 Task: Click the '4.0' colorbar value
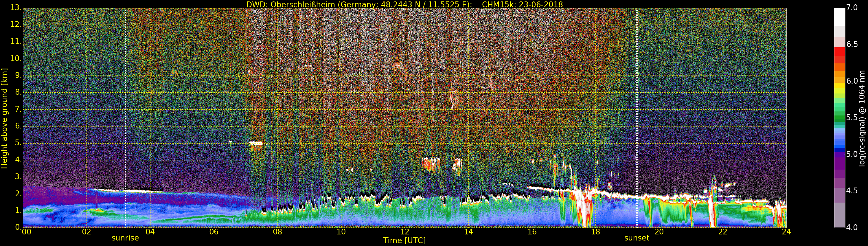click(852, 227)
